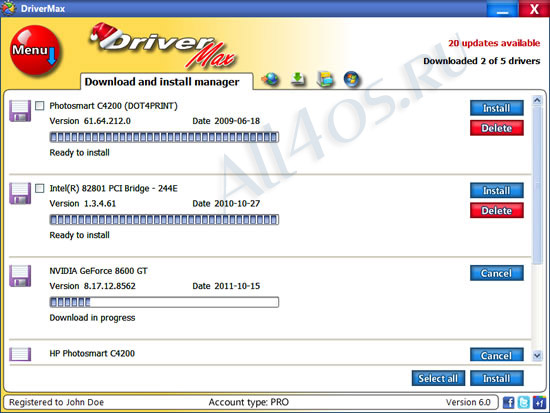Image resolution: width=550 pixels, height=413 pixels.
Task: Select the Download and install manager tab
Action: click(x=166, y=81)
